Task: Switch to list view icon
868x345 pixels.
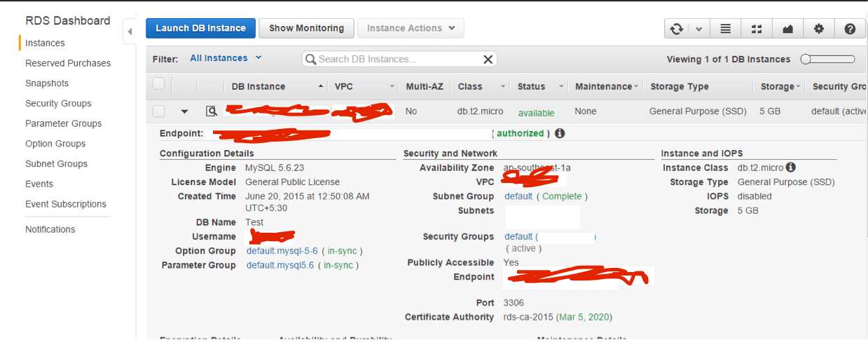Action: (x=726, y=29)
